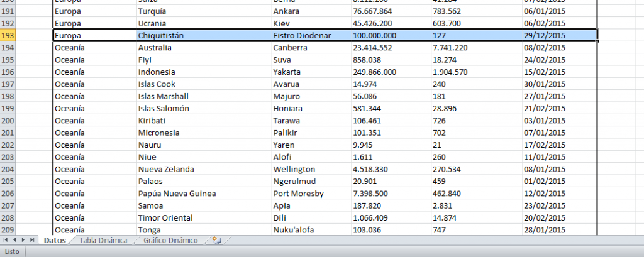Screen dimensions: 644x257
Task: Go to previous sheet navigation arrow
Action: [14, 240]
